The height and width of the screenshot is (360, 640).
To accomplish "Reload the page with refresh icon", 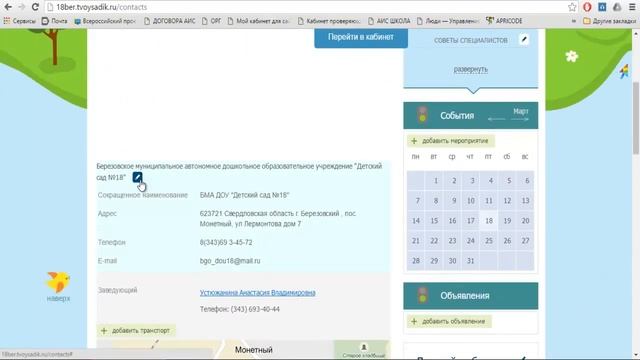I will (35, 7).
